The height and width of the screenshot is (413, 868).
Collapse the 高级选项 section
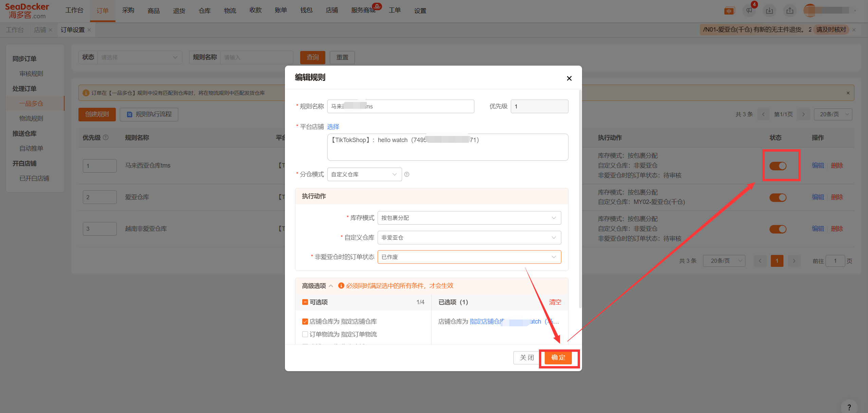[x=331, y=286]
